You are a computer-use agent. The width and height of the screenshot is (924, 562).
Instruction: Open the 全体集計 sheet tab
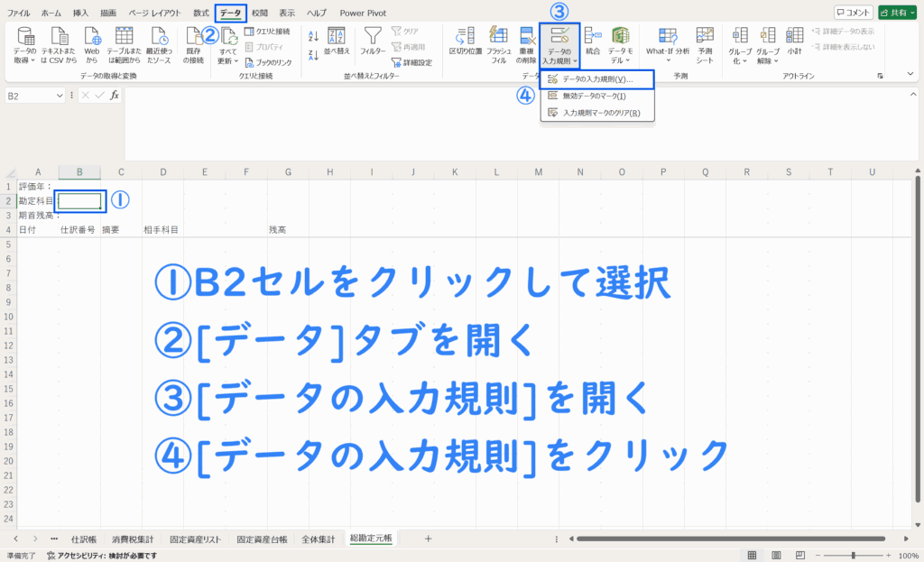[319, 539]
